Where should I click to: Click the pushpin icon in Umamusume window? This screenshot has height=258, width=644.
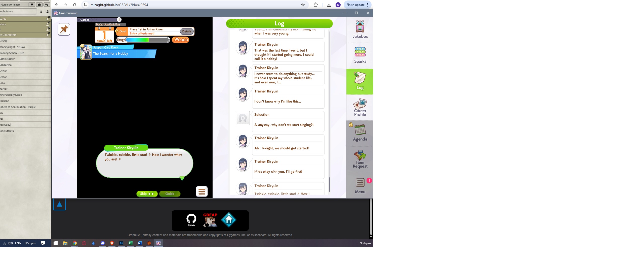coord(64,29)
